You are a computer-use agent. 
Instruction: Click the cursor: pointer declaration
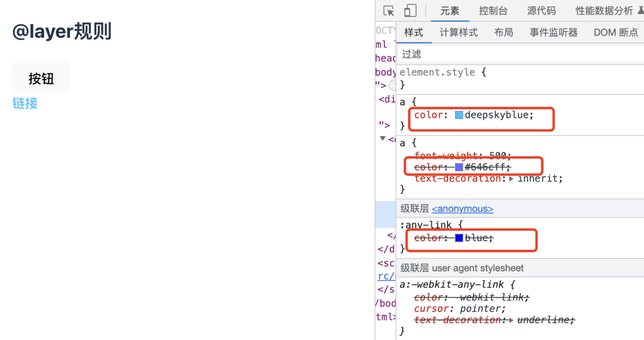(460, 309)
